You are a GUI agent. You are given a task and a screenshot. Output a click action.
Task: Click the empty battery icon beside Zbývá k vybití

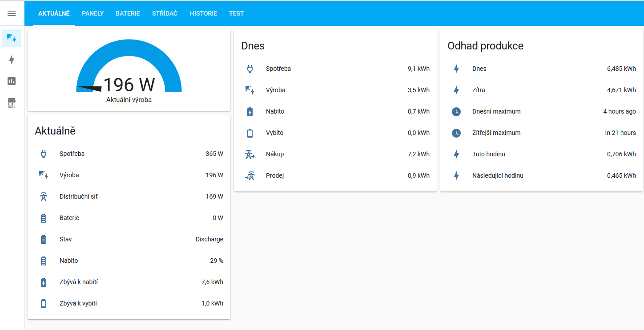[44, 304]
